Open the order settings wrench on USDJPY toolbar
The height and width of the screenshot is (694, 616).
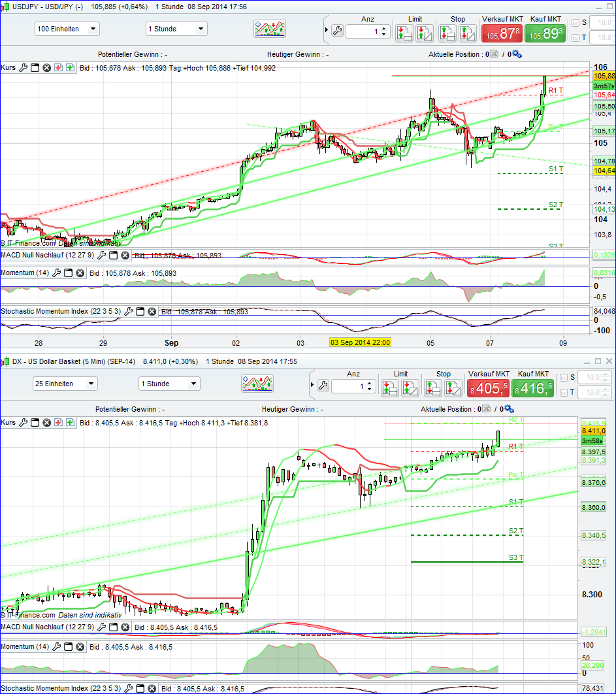click(x=338, y=31)
